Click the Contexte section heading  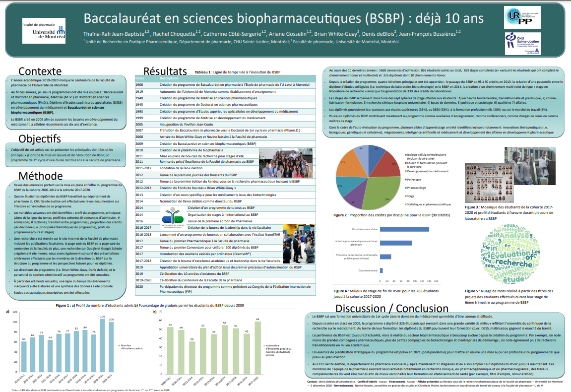click(44, 70)
